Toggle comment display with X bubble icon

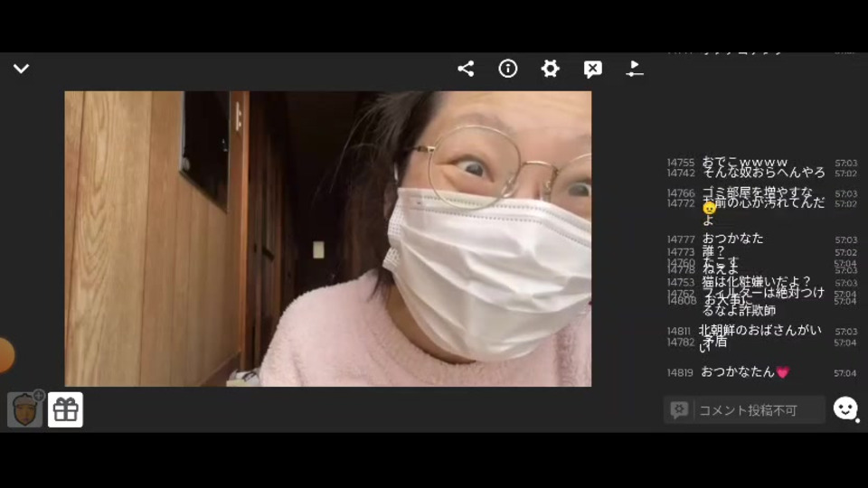pyautogui.click(x=592, y=70)
